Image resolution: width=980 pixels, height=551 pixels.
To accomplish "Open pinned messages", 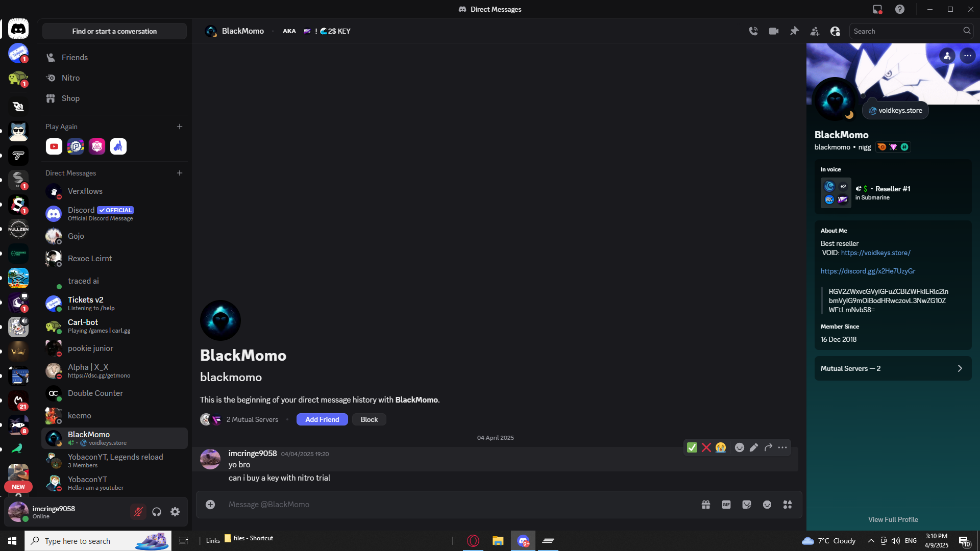I will [x=794, y=31].
